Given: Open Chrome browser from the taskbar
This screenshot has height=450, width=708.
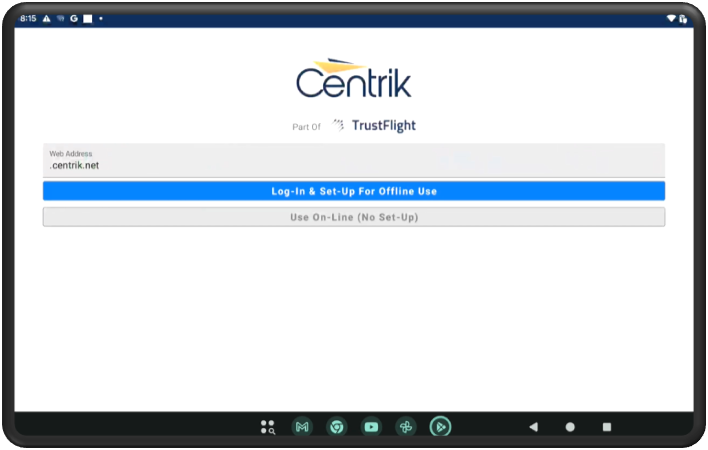Looking at the screenshot, I should [x=337, y=427].
